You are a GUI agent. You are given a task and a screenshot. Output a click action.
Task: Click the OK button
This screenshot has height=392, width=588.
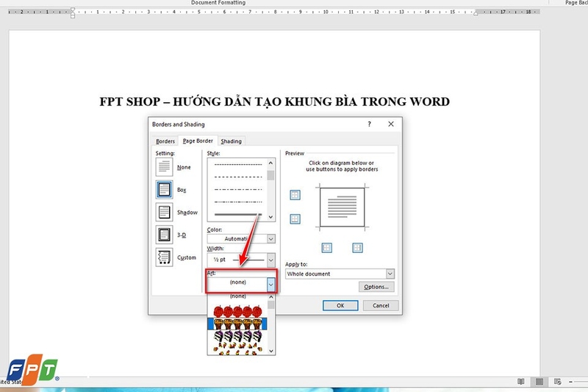tap(340, 305)
